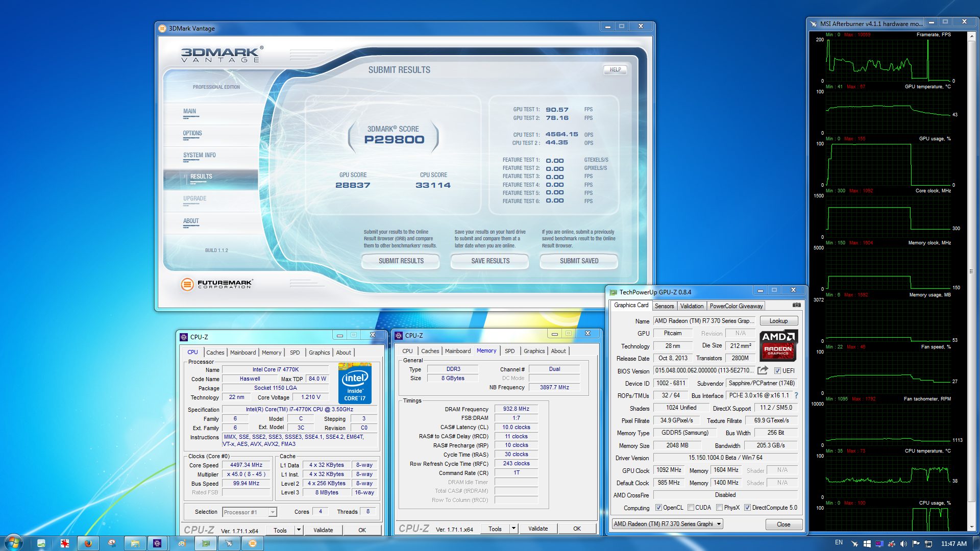Click the Bus Interface question mark icon
Screen dimensions: 980x551
pos(796,395)
